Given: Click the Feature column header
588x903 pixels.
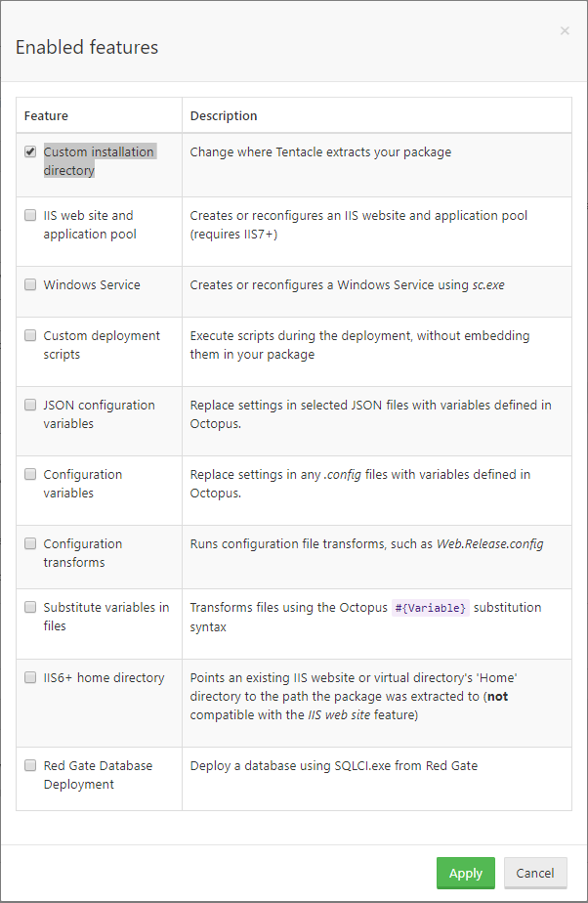Looking at the screenshot, I should [x=45, y=114].
